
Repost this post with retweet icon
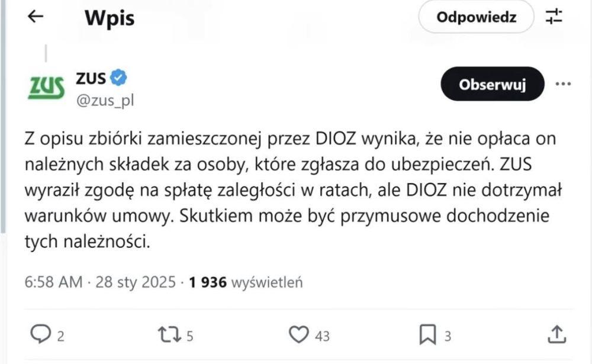(x=170, y=335)
